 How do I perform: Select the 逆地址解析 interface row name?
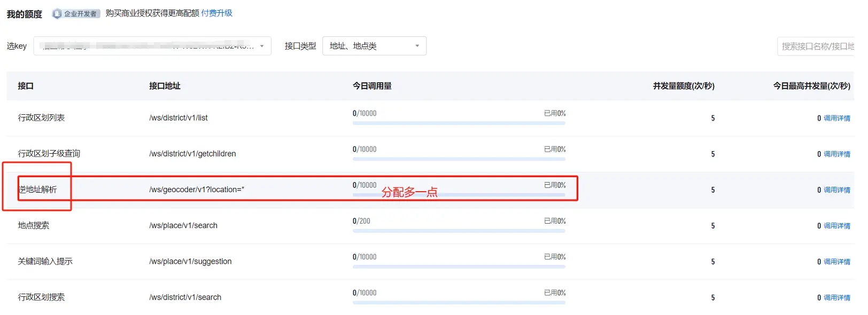click(x=37, y=190)
